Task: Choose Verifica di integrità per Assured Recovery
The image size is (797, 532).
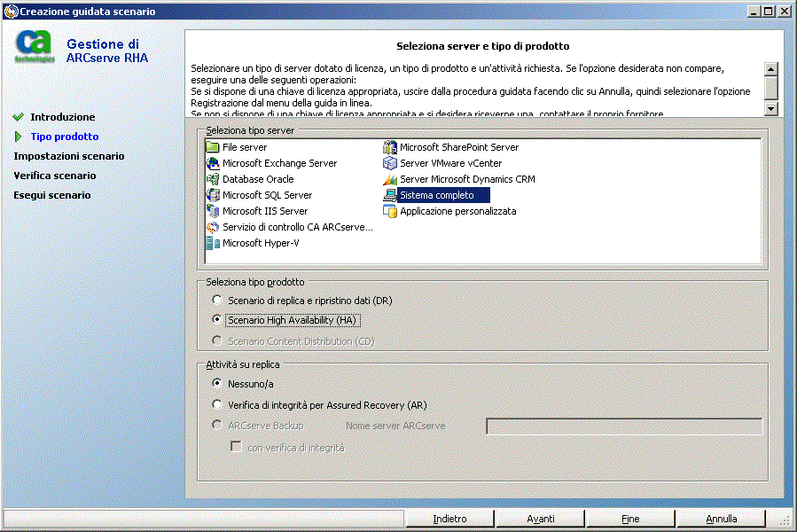Action: [217, 405]
